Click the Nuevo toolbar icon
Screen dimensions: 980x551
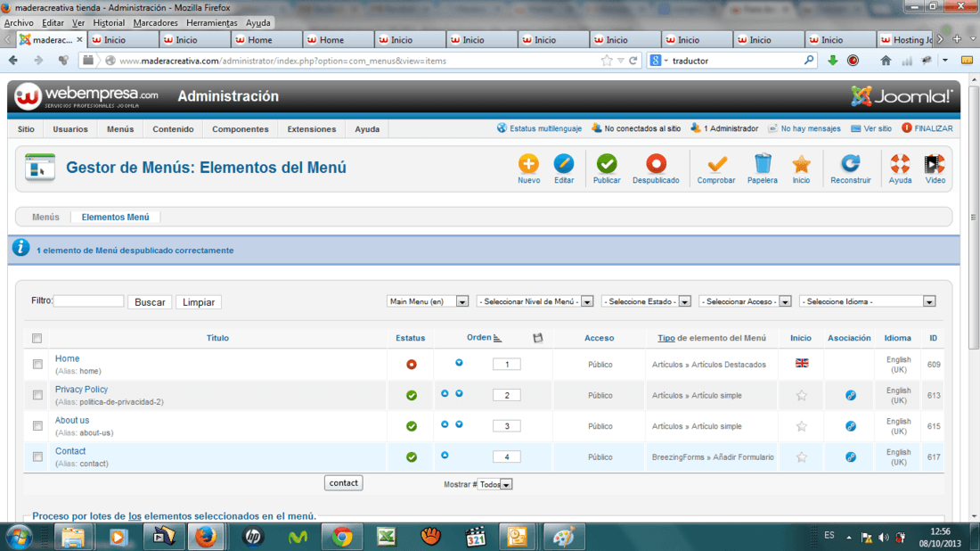pos(528,164)
